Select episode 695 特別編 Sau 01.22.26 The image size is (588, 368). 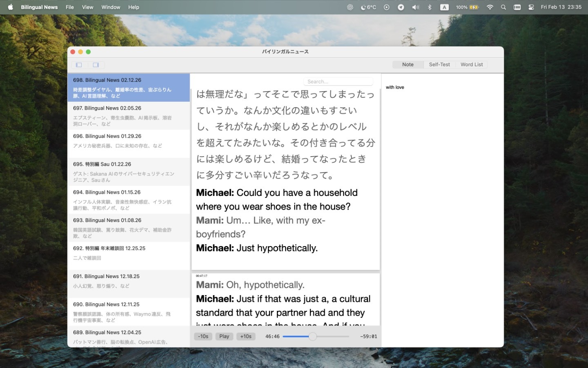tap(129, 172)
